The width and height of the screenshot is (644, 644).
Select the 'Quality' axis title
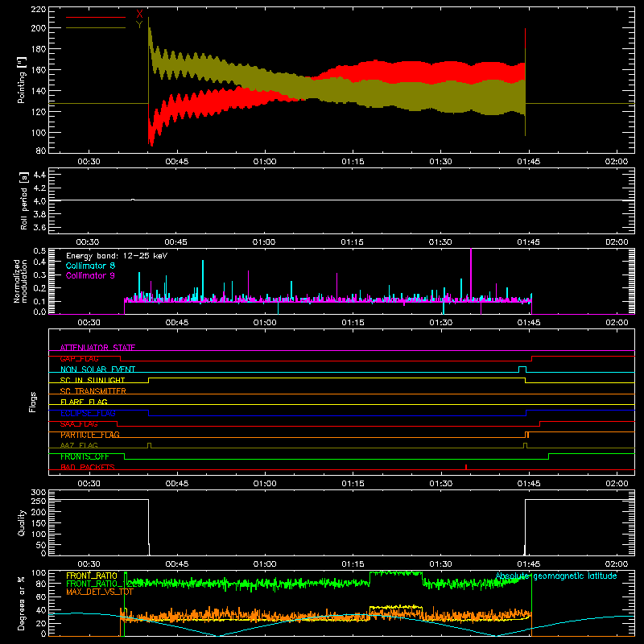(22, 522)
